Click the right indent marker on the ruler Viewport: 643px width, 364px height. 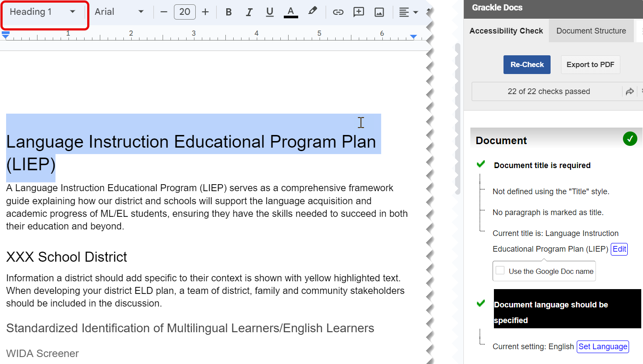tap(413, 37)
